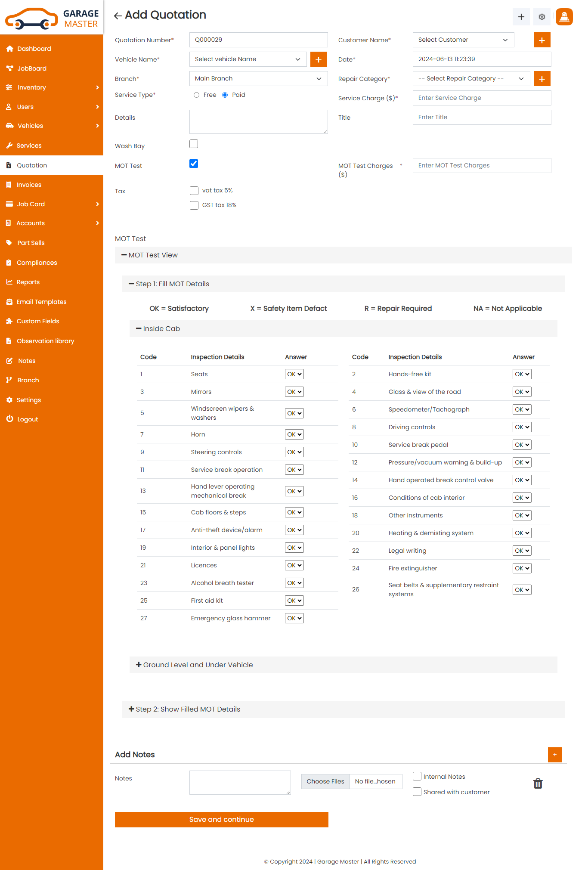Open Invoices in the sidebar
The width and height of the screenshot is (588, 870).
click(x=29, y=185)
